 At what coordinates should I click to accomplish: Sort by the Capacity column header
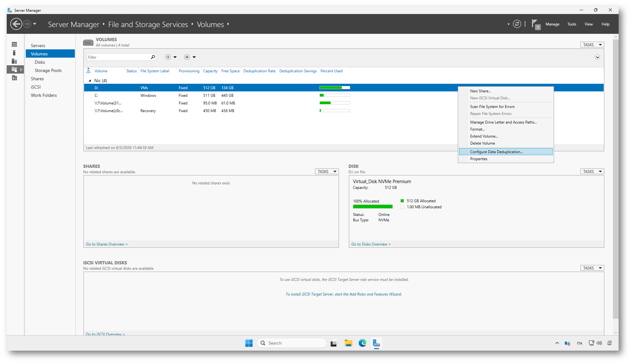tap(210, 71)
